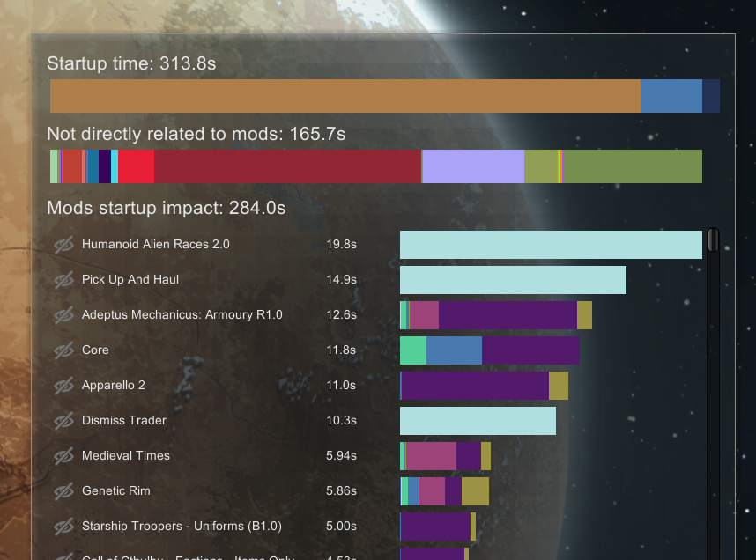
Task: Toggle visibility of Starship Troopers - Uniforms (B1.0)
Action: (x=63, y=527)
